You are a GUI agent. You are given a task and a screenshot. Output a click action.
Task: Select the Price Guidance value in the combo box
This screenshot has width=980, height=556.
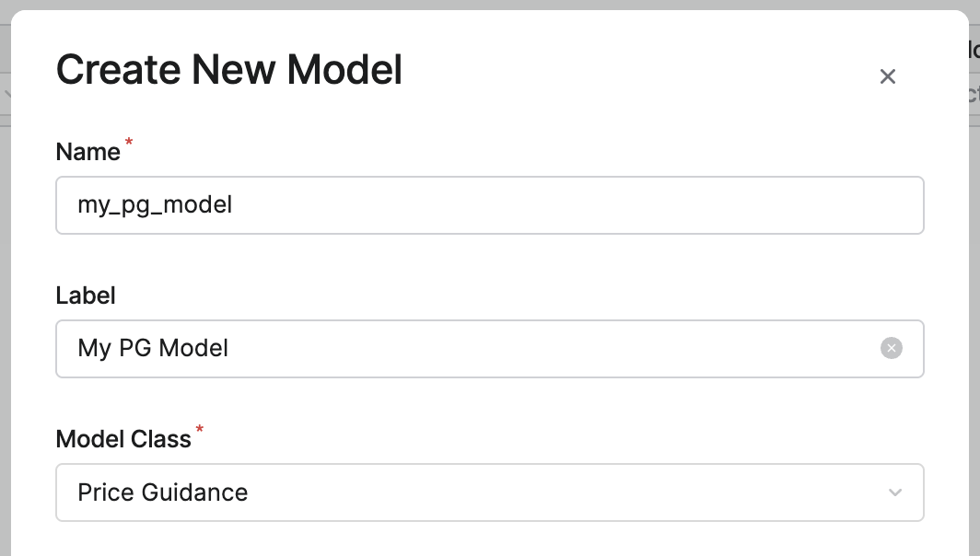(x=162, y=492)
